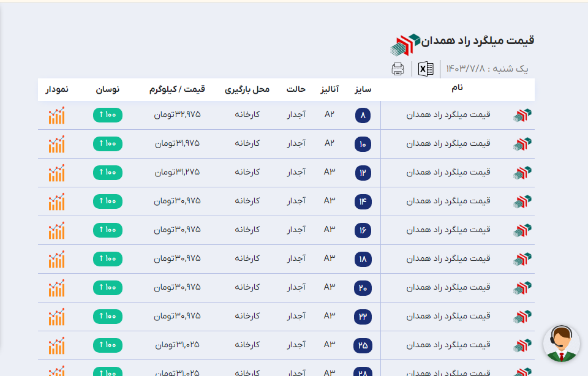
Task: Open the support agent chat avatar
Action: click(561, 344)
